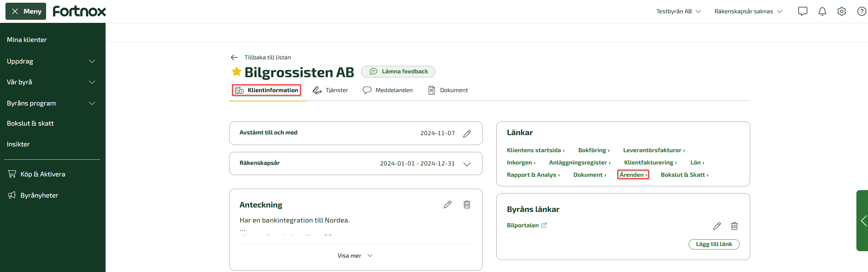Go to Mina klienter
868x272 pixels.
(x=27, y=40)
